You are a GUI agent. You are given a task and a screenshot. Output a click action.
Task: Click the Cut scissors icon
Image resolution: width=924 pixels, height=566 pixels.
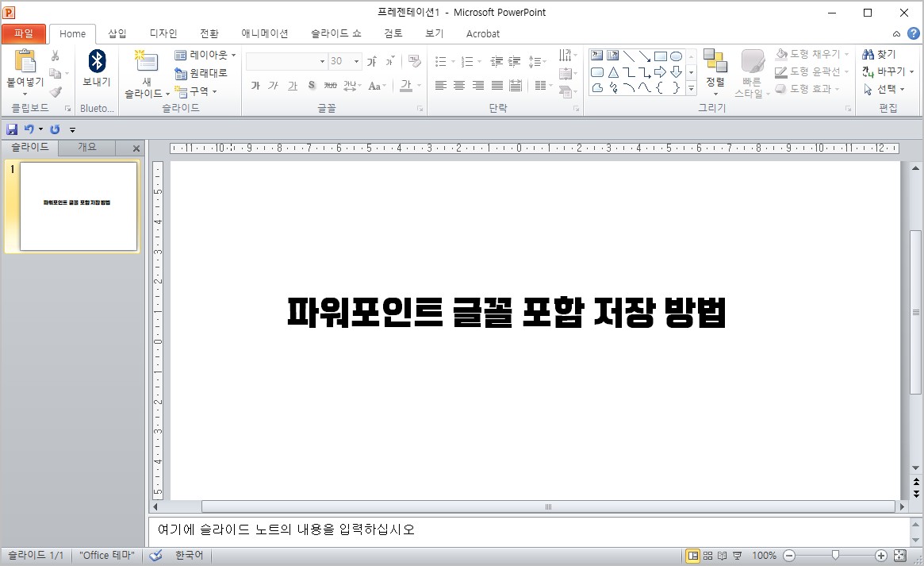pos(55,56)
